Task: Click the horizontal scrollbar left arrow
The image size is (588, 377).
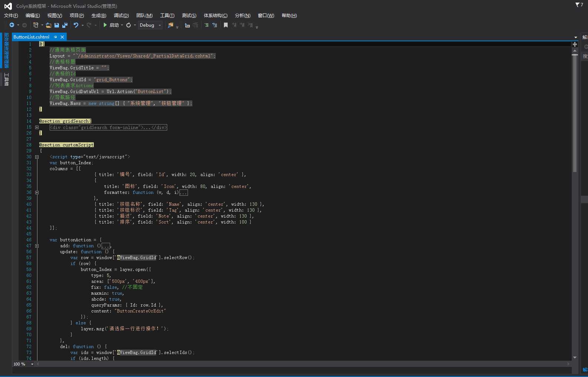Action: point(37,364)
